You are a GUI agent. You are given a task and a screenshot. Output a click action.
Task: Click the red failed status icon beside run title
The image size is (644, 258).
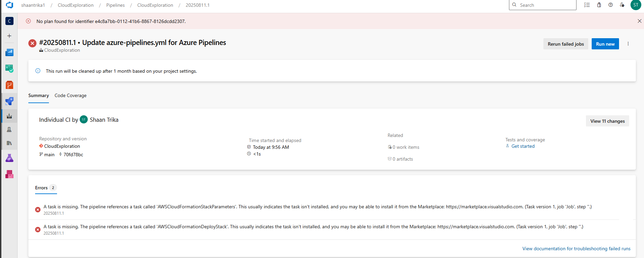[32, 43]
